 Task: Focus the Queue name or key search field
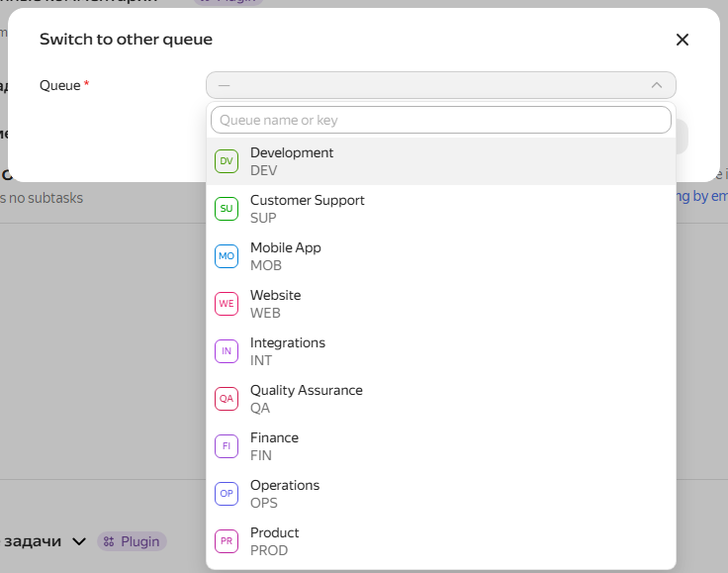click(440, 120)
